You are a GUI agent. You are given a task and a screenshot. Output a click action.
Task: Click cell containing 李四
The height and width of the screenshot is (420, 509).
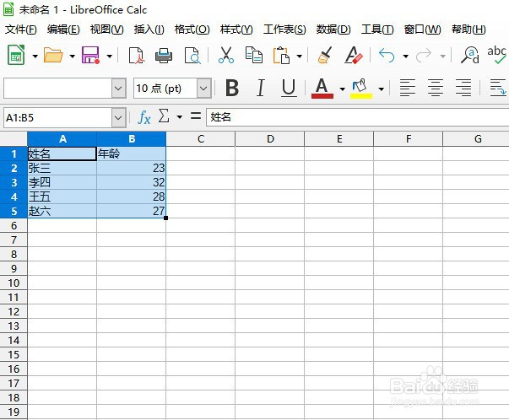tap(62, 182)
